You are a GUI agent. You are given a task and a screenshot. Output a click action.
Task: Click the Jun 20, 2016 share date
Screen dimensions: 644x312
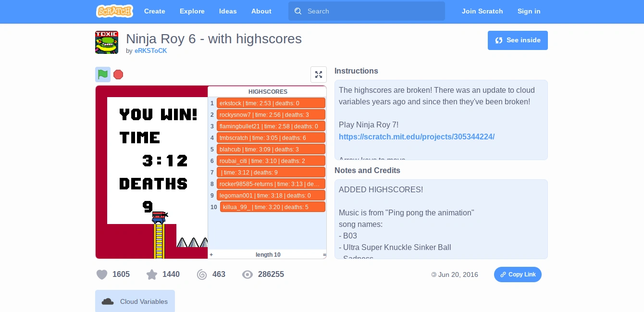click(x=458, y=275)
